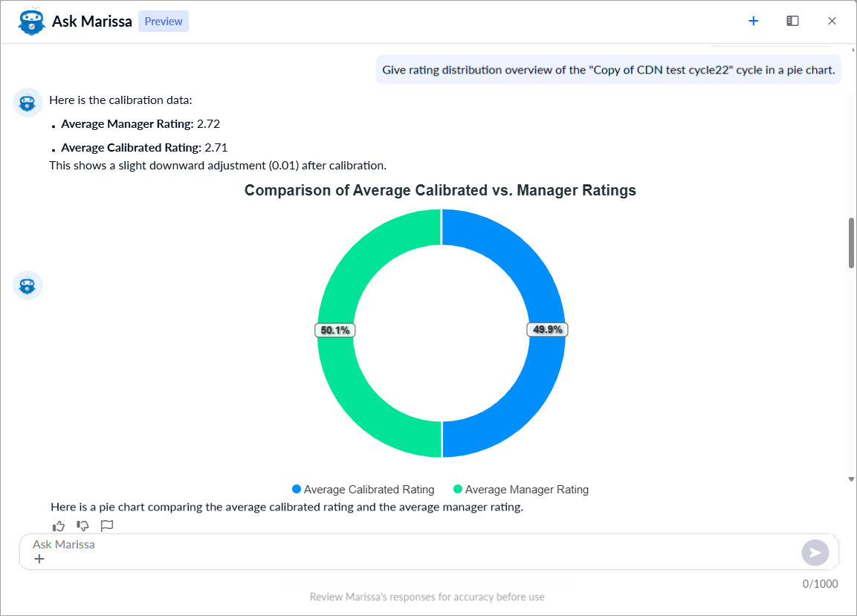857x616 pixels.
Task: Open attachment options plus below input
Action: [39, 559]
